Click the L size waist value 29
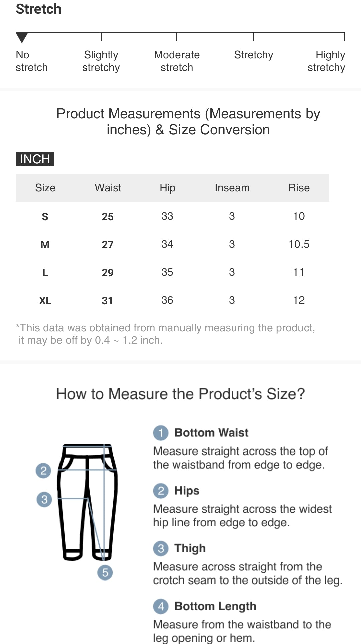 pos(108,273)
